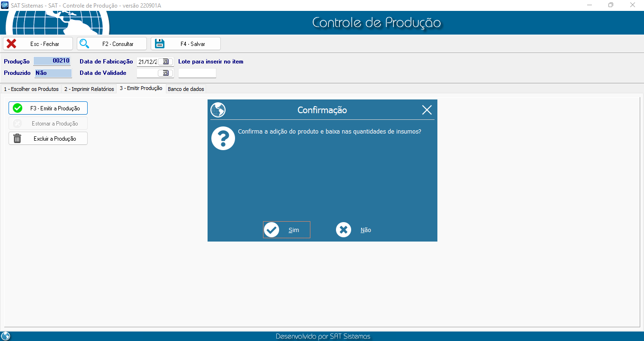The image size is (644, 341).
Task: Click the checkmark icon beside Sim
Action: pyautogui.click(x=272, y=230)
